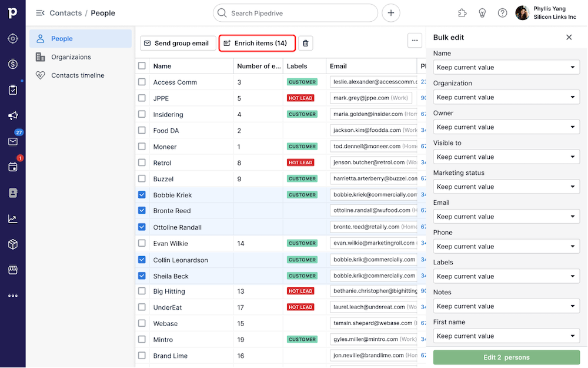Uncheck the Bobbie Kriek row checkbox

pyautogui.click(x=142, y=194)
